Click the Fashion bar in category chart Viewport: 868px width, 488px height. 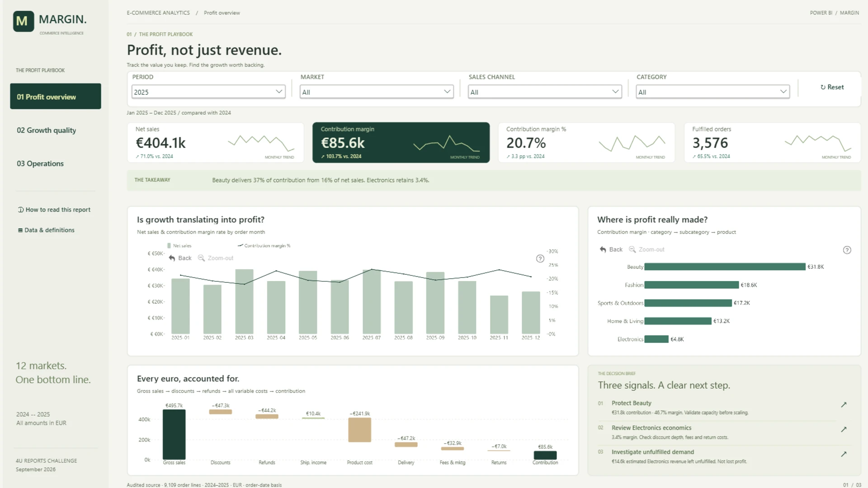(x=692, y=285)
